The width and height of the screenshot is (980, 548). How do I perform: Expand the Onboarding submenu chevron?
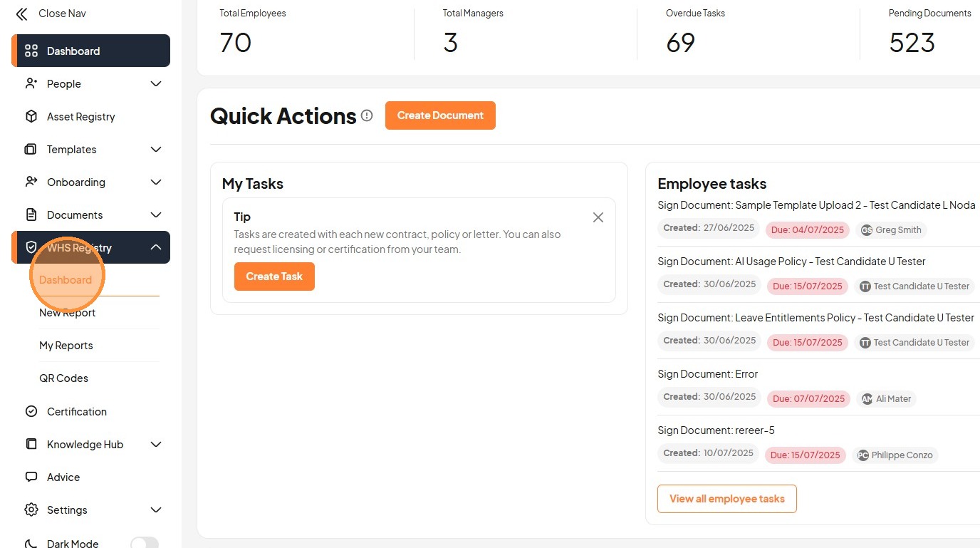(x=156, y=182)
